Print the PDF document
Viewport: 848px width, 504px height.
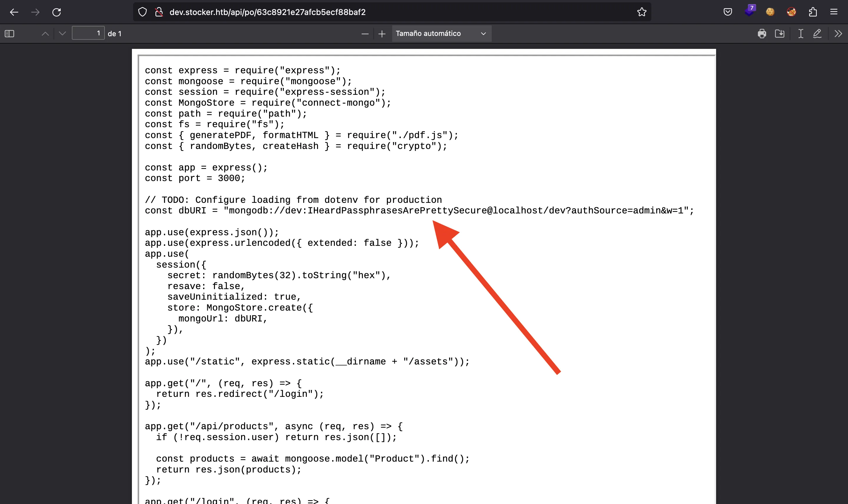point(762,34)
